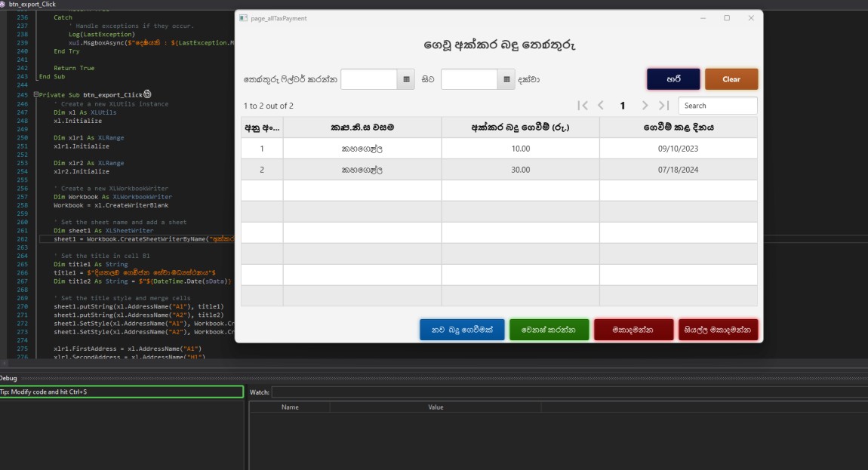Click the page_allTaxPayment window icon

point(243,17)
